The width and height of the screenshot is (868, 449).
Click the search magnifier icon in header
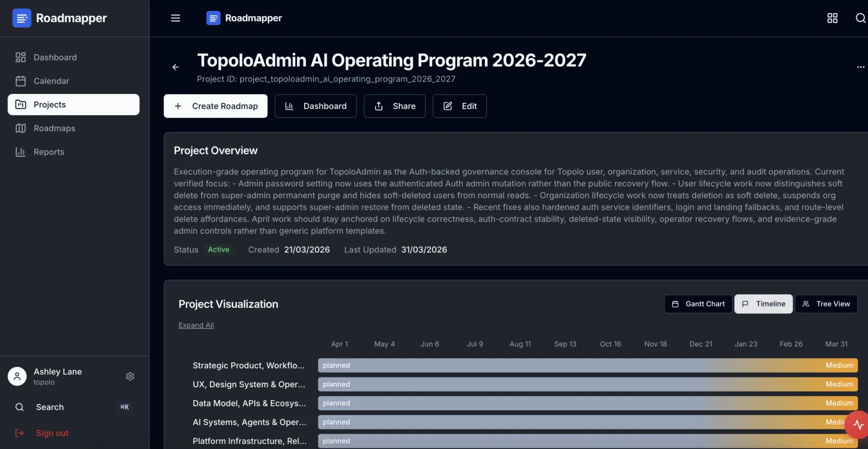pos(860,18)
